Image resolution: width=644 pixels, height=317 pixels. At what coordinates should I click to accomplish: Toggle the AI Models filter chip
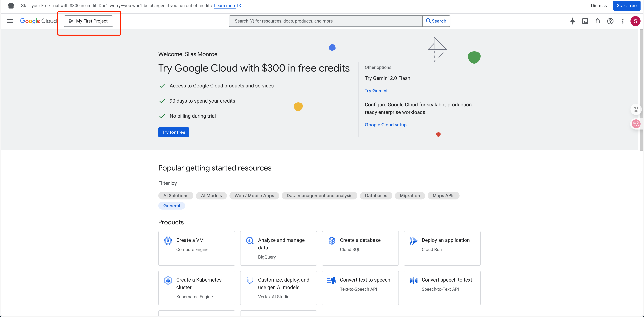[211, 196]
